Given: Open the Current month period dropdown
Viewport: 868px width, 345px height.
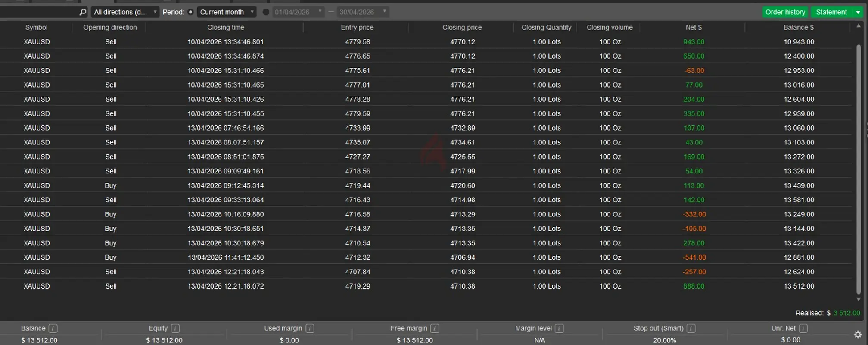Looking at the screenshot, I should tap(227, 12).
